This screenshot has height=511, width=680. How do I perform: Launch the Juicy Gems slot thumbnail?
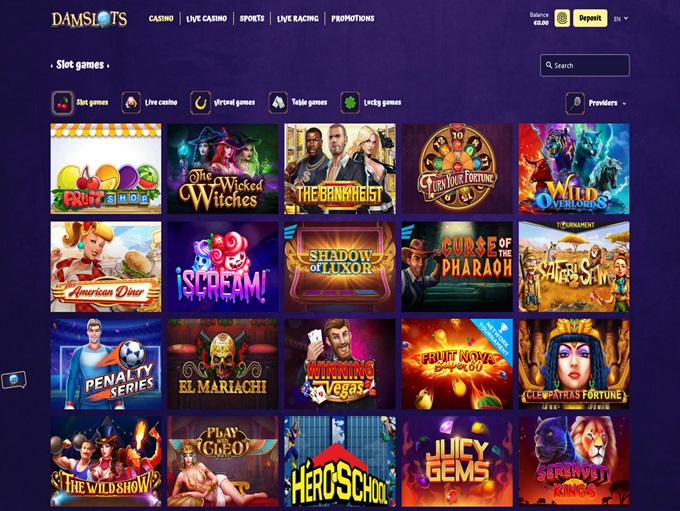click(x=457, y=462)
